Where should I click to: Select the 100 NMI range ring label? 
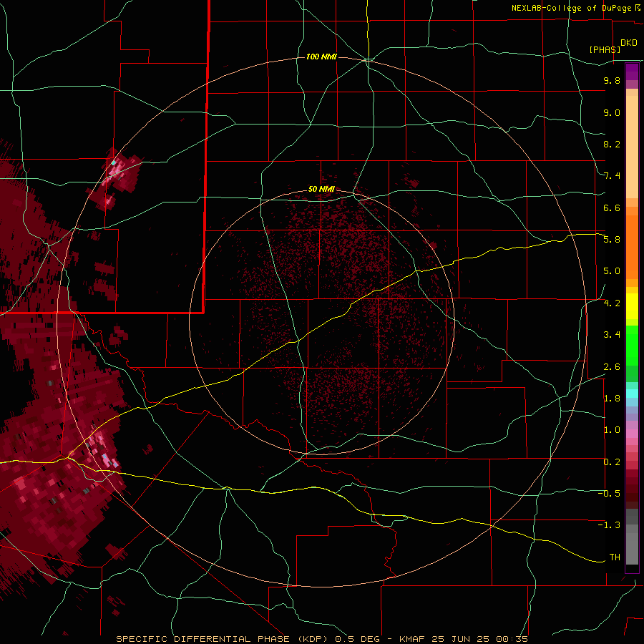321,57
